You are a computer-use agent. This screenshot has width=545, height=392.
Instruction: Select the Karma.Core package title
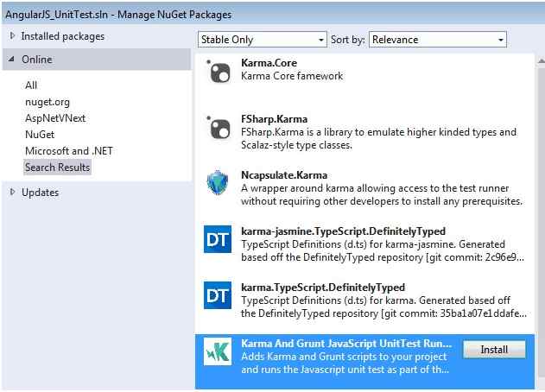click(x=269, y=63)
